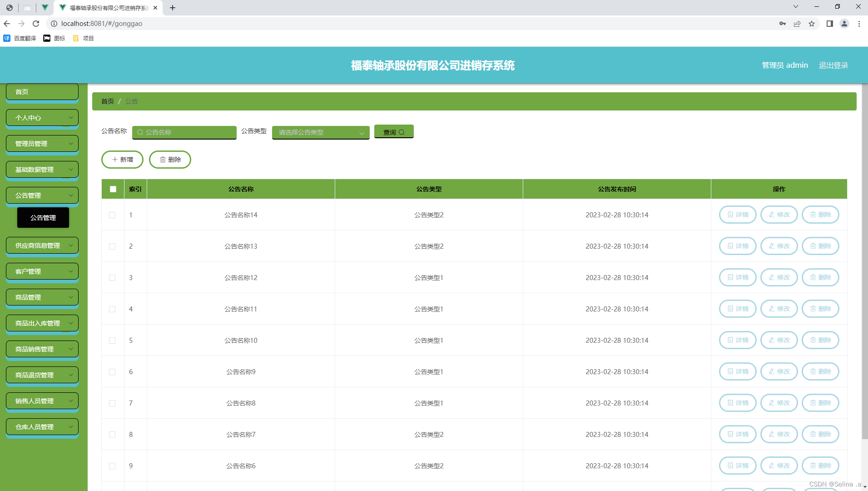Focus the 公告名称 search input
This screenshot has height=491, width=868.
(x=184, y=132)
